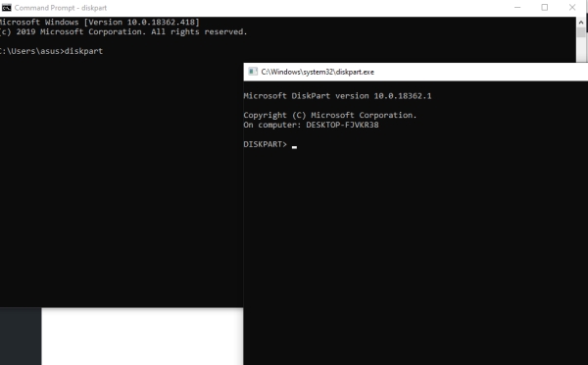The width and height of the screenshot is (588, 365).
Task: Click the 'On computer: DESKTOP-FJVKR38' line
Action: tap(311, 125)
